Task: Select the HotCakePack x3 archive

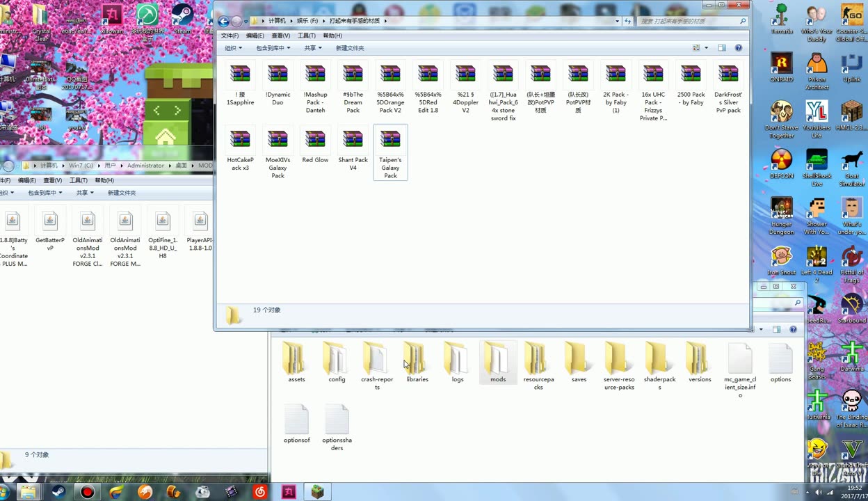Action: coord(240,150)
